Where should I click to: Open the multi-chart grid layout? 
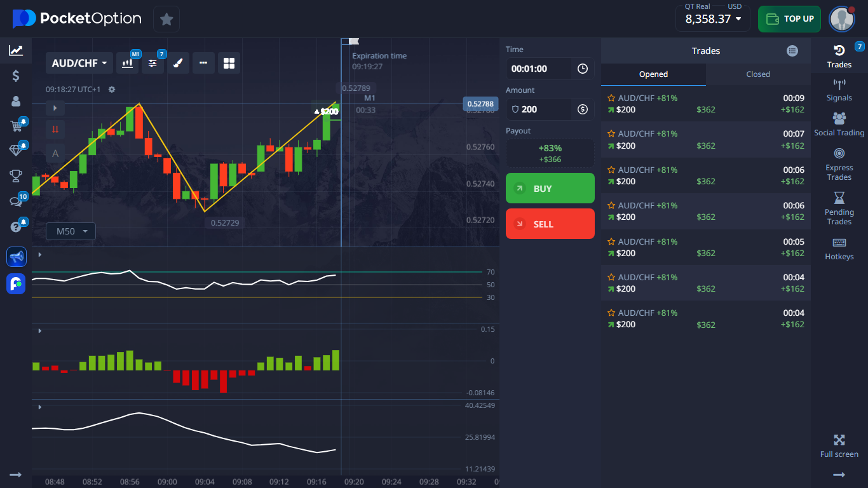coord(229,63)
